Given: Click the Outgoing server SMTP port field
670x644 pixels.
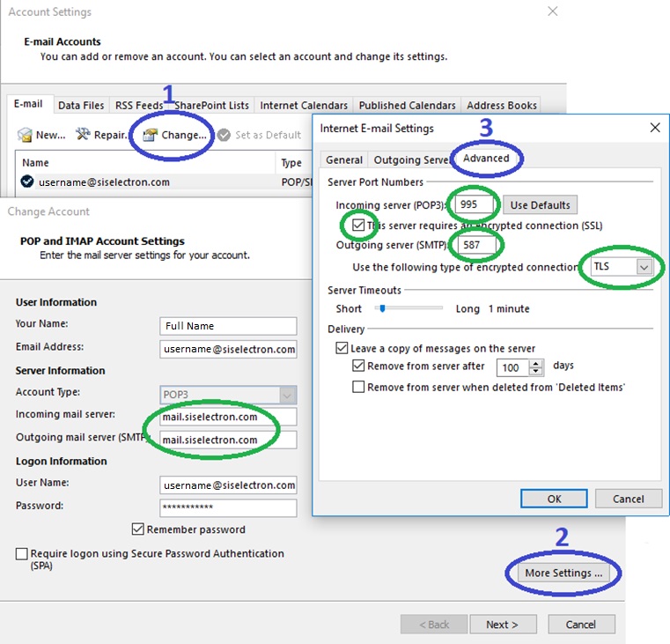Looking at the screenshot, I should [477, 245].
